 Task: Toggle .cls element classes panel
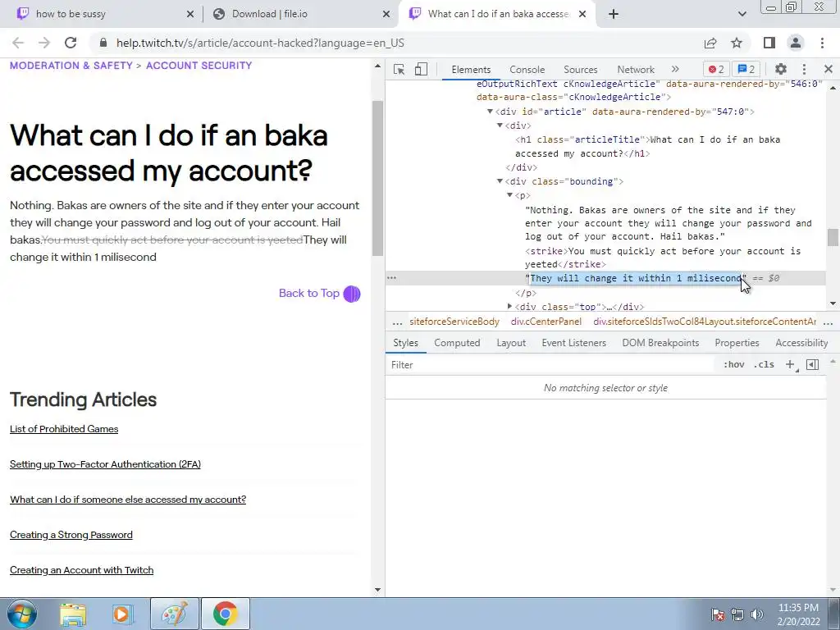764,365
